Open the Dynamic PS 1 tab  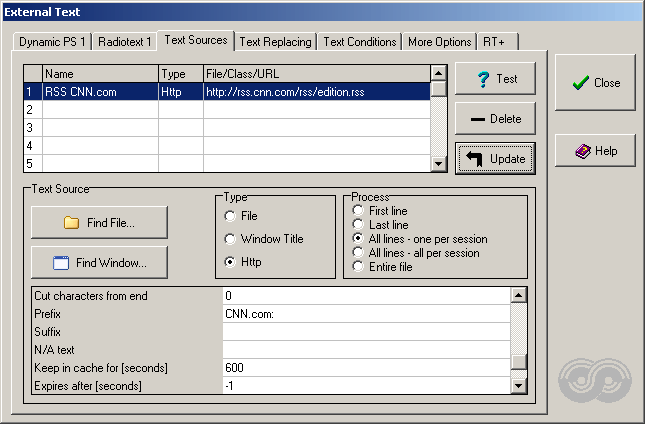pos(53,42)
